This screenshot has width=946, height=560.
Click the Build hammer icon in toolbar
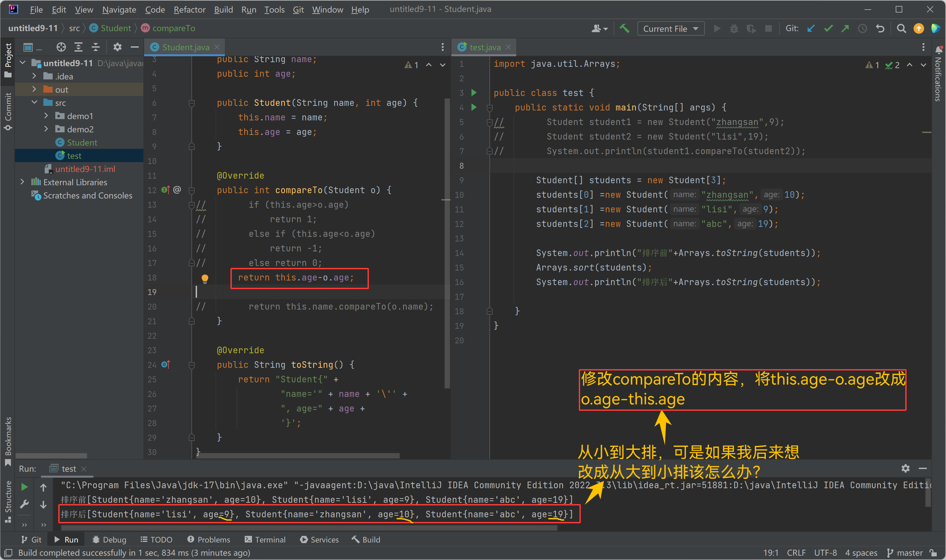(x=624, y=28)
